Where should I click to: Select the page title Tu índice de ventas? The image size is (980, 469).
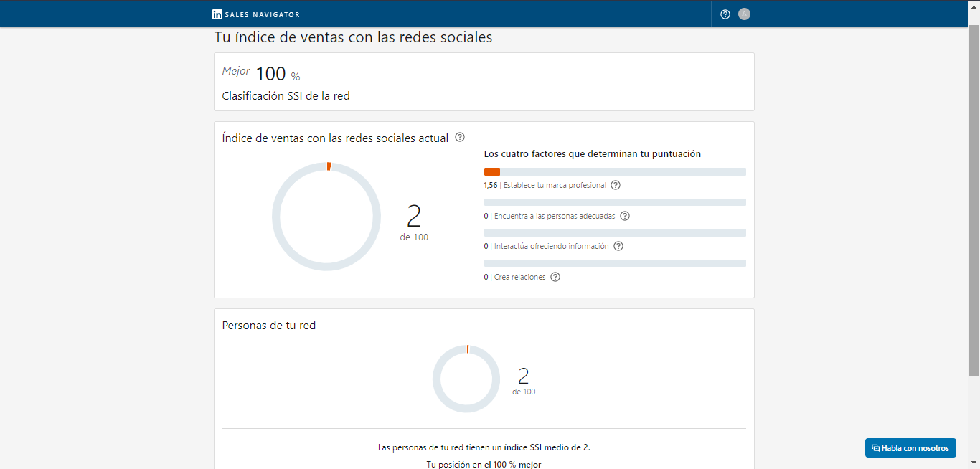[x=353, y=37]
